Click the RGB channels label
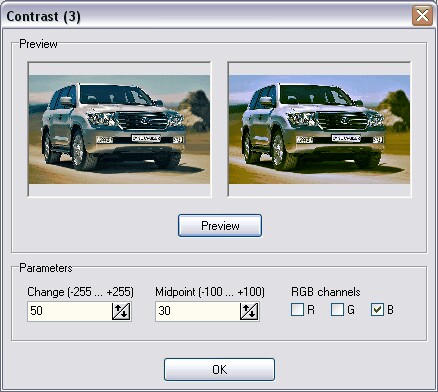438x392 pixels. [x=326, y=292]
